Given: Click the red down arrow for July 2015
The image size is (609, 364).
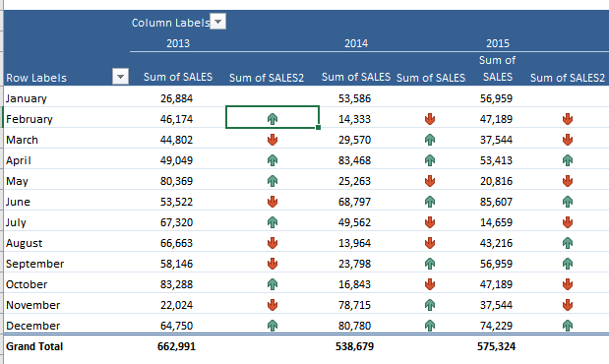Looking at the screenshot, I should point(568,221).
